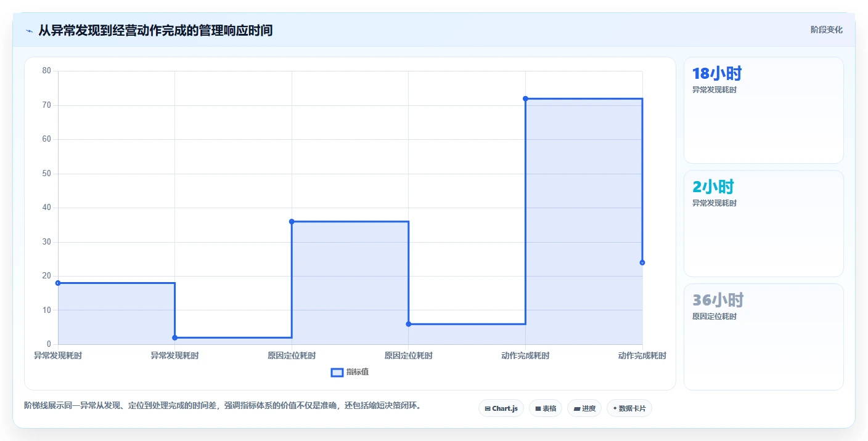Viewport: 868px width, 441px height.
Task: Click the y-axis tick label 30
Action: pyautogui.click(x=47, y=242)
